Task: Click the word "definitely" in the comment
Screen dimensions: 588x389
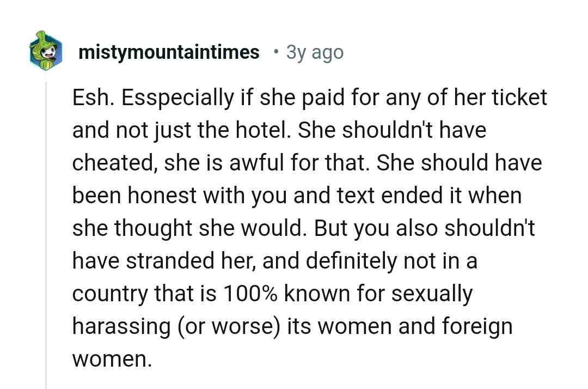Action: point(351,262)
